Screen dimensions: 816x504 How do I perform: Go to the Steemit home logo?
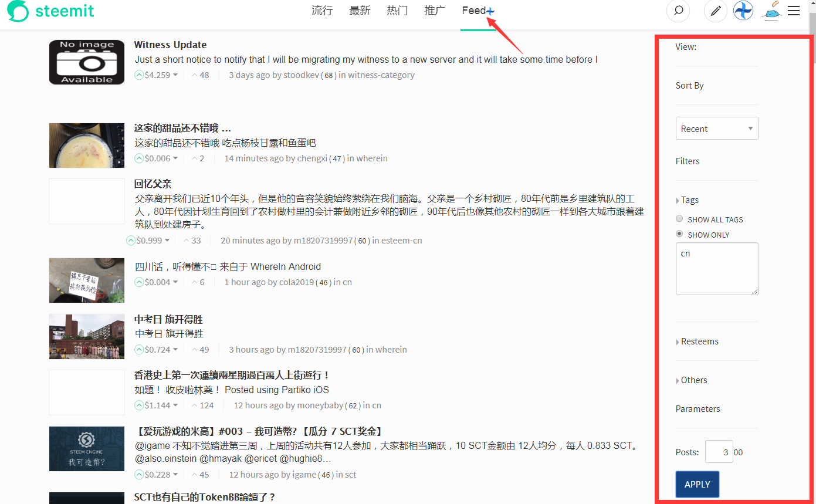click(x=51, y=11)
